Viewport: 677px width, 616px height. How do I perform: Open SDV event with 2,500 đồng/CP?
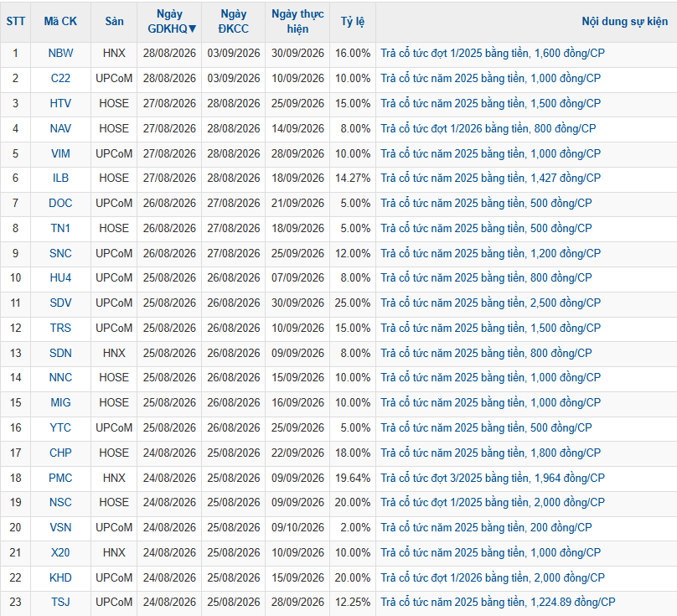[x=490, y=303]
